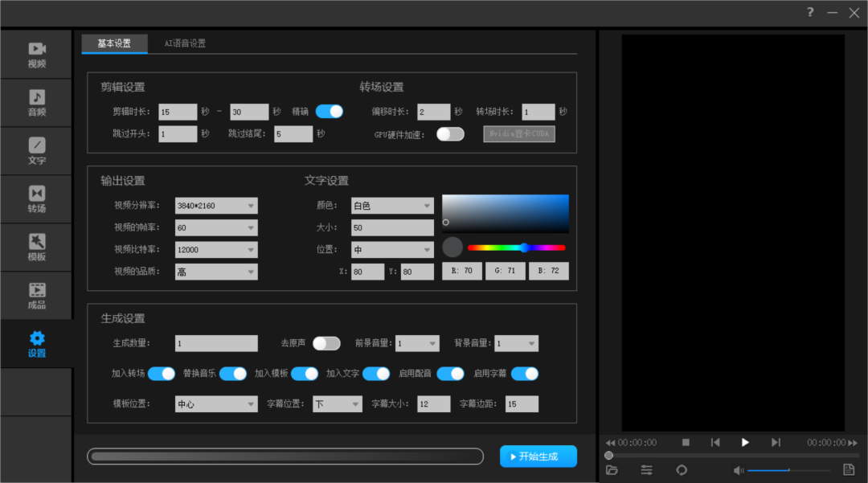Click the B: 72 color value box
The width and height of the screenshot is (868, 483).
click(549, 271)
